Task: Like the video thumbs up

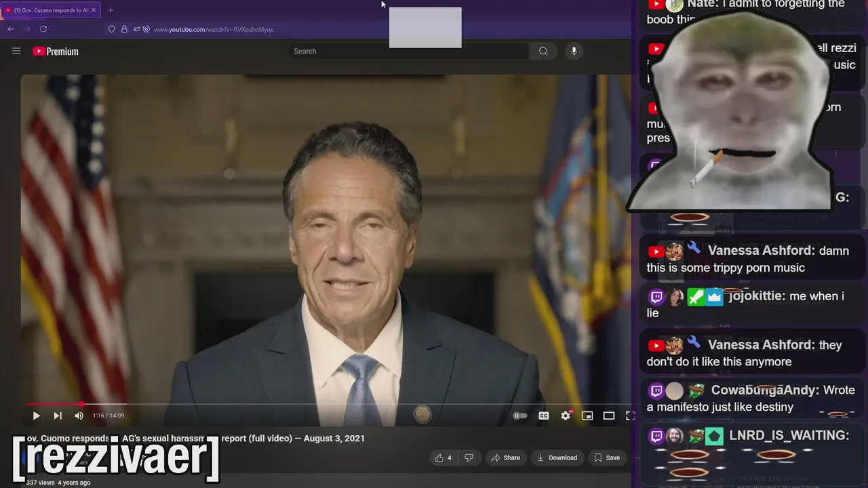Action: 443,457
